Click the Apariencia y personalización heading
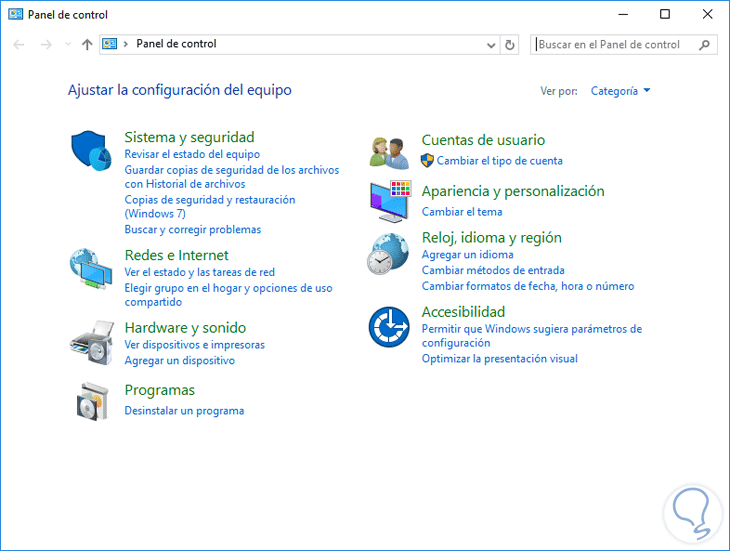The width and height of the screenshot is (730, 551). coord(513,191)
